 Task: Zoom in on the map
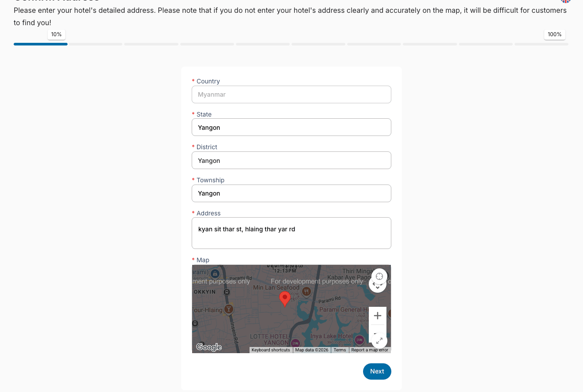378,316
